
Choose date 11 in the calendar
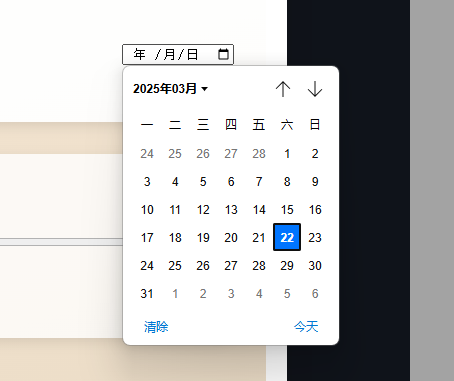point(175,210)
